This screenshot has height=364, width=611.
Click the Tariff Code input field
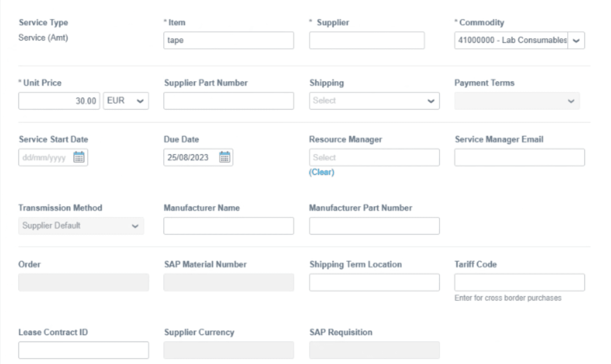click(519, 282)
